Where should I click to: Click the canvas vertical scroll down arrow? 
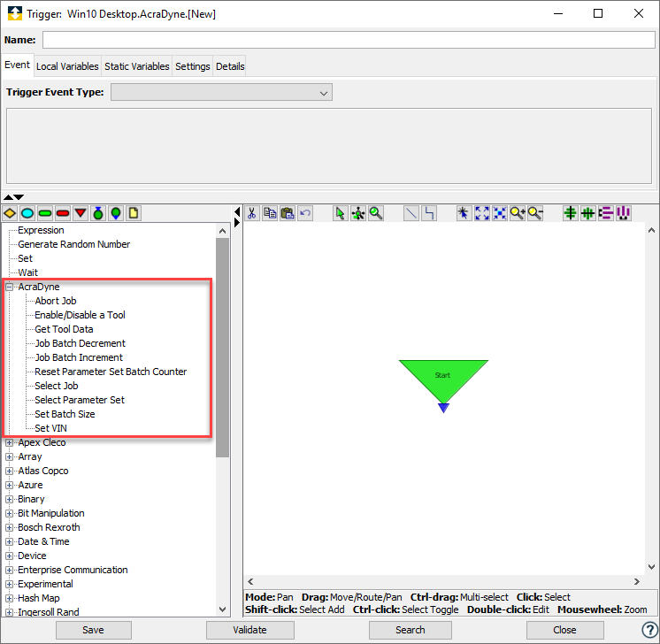tap(651, 567)
